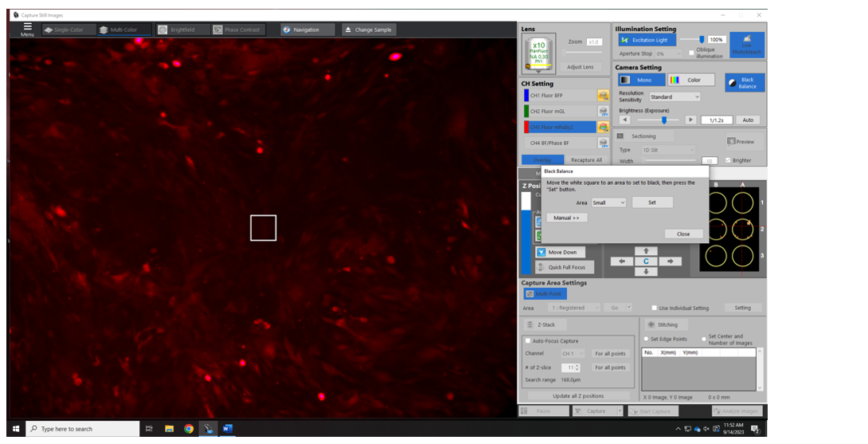Viewport: 868px width, 444px height.
Task: Click the Auto exposure button
Action: point(748,120)
